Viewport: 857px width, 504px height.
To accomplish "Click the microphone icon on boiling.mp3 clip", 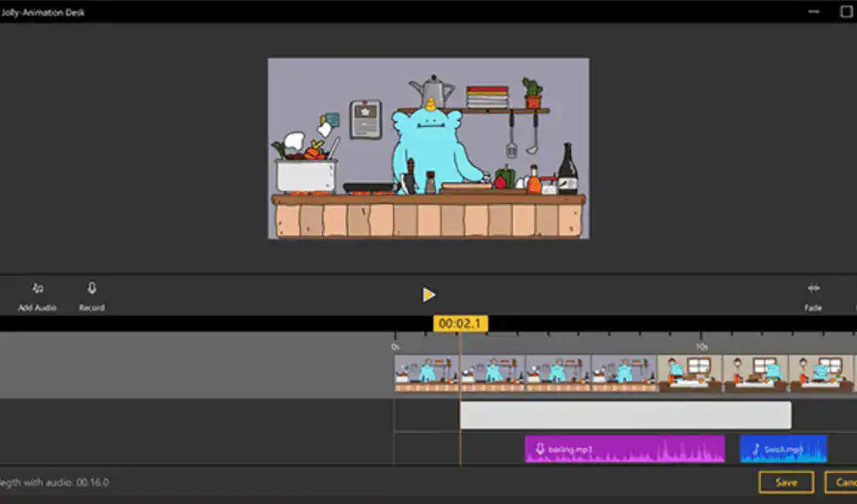I will point(540,449).
